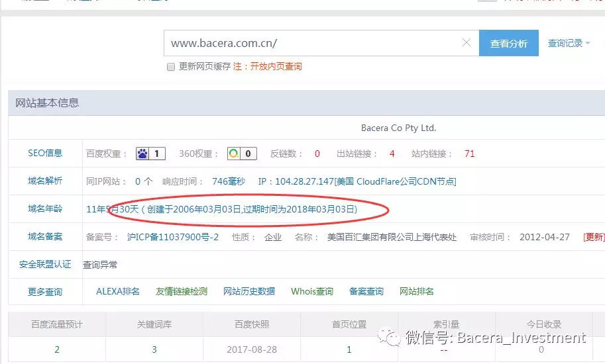Click the 首页位置 column header
The height and width of the screenshot is (364, 605).
(x=349, y=324)
